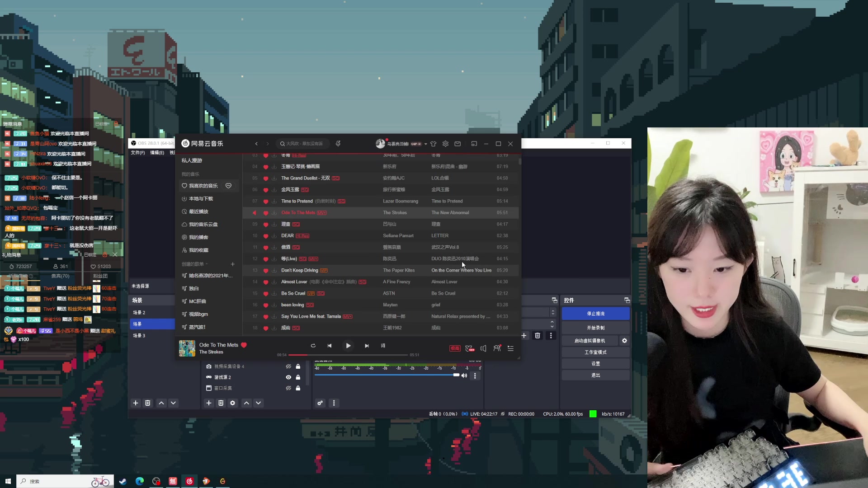Click the NetEase search box

pyautogui.click(x=302, y=144)
